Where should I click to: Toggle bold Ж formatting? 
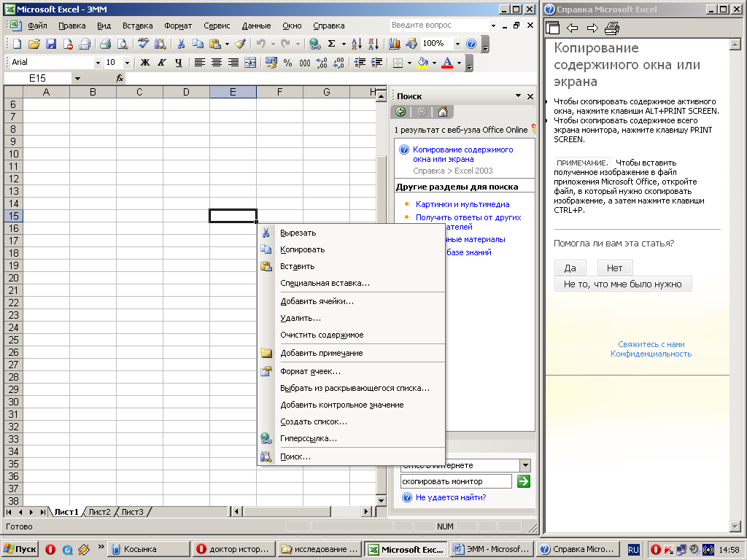[x=145, y=63]
